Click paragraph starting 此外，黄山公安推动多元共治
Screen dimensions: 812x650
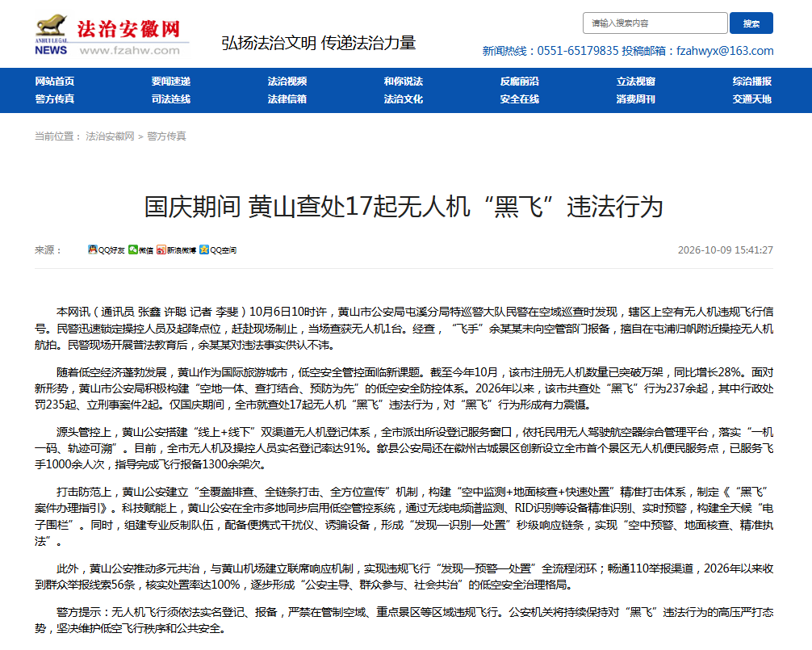tap(404, 577)
